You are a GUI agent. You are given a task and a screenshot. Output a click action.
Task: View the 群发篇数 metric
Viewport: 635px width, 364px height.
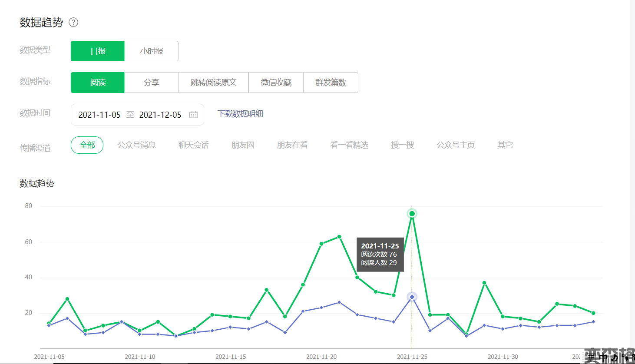tap(331, 83)
